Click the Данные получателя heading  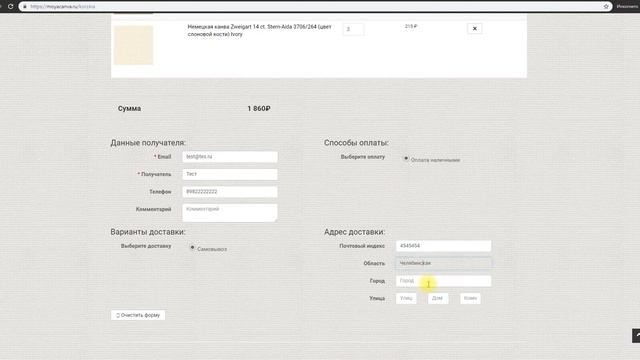click(148, 143)
